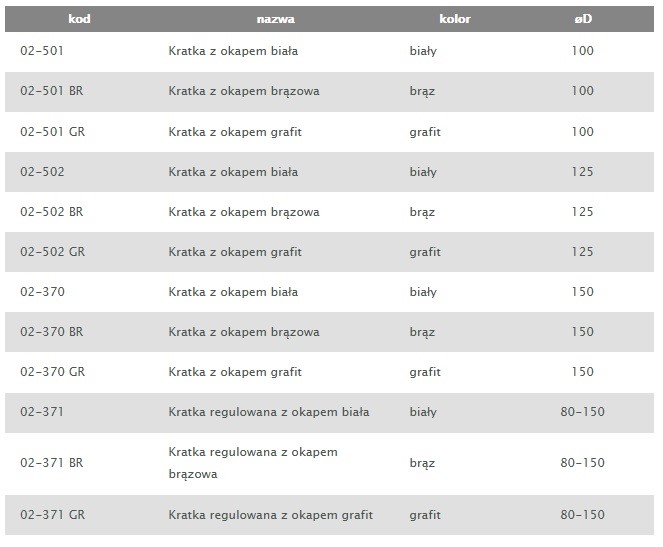The width and height of the screenshot is (663, 547).
Task: Click the kod column header
Action: point(79,19)
